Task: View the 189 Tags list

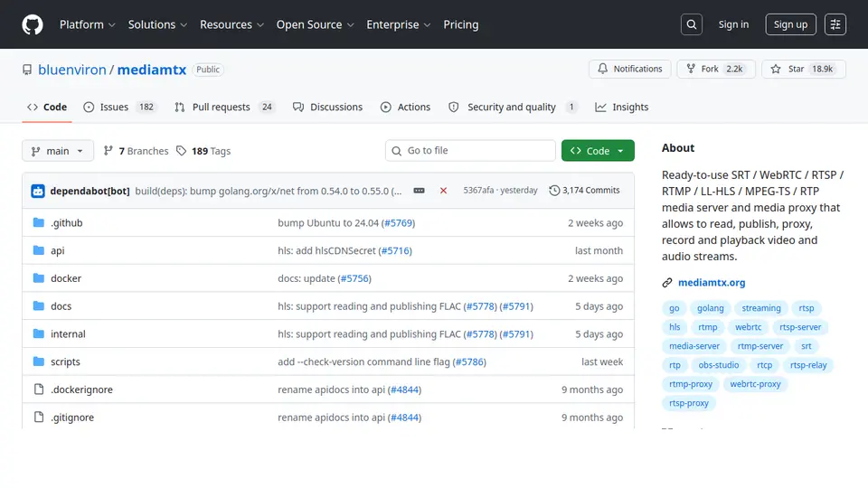Action: pyautogui.click(x=203, y=151)
